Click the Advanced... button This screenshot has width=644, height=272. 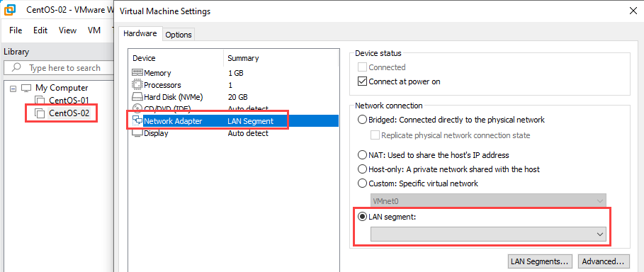point(603,261)
